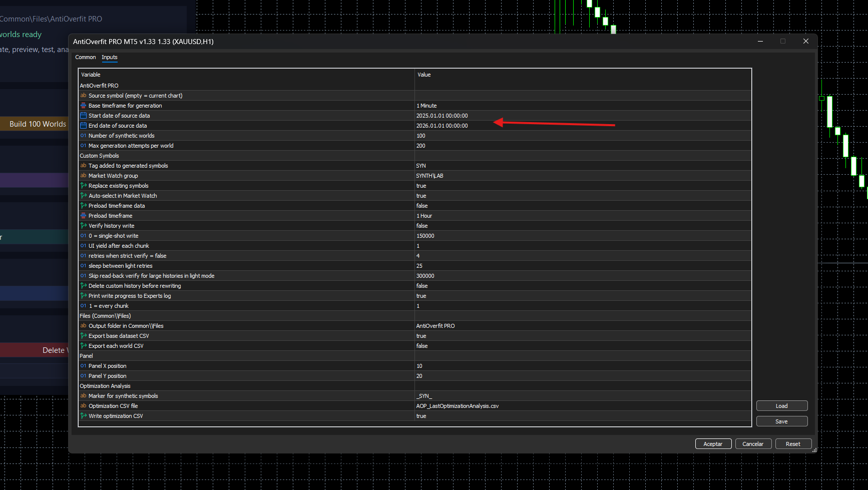868x490 pixels.
Task: Click the Cancelar button
Action: coord(753,444)
